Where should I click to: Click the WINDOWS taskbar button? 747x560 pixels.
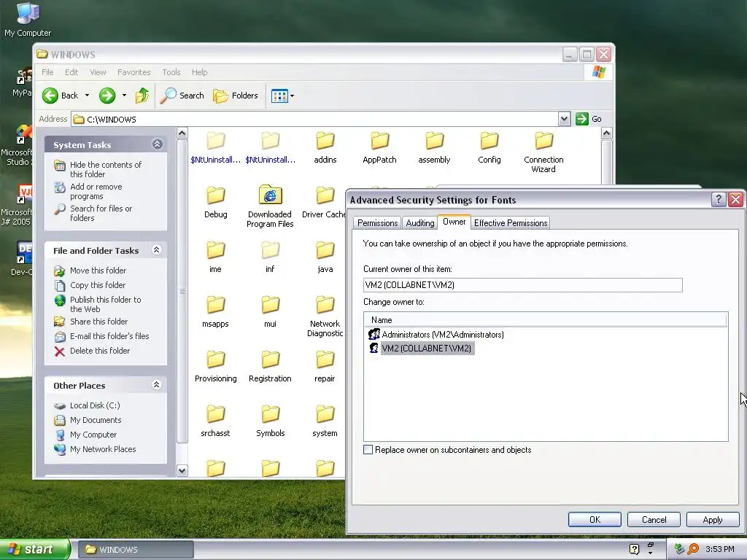coord(136,550)
